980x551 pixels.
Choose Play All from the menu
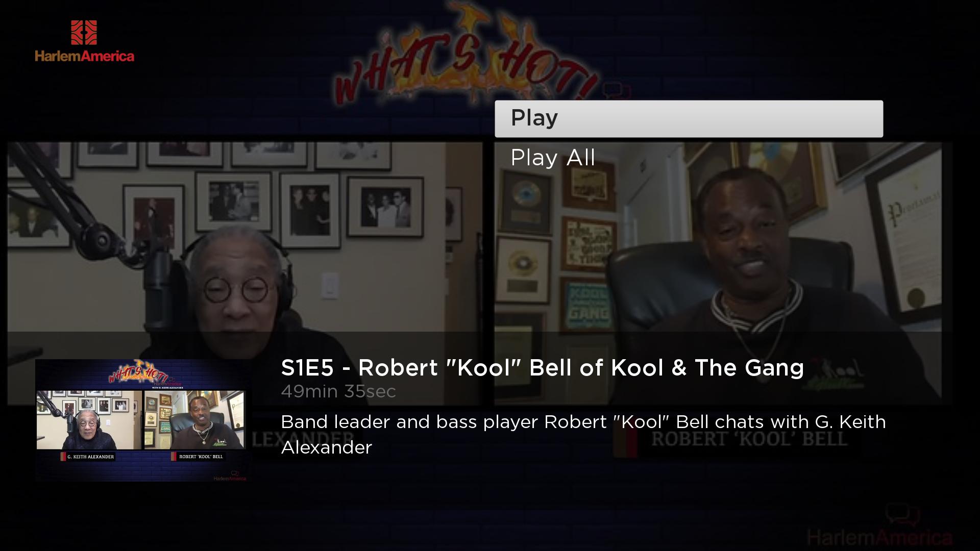pyautogui.click(x=553, y=158)
